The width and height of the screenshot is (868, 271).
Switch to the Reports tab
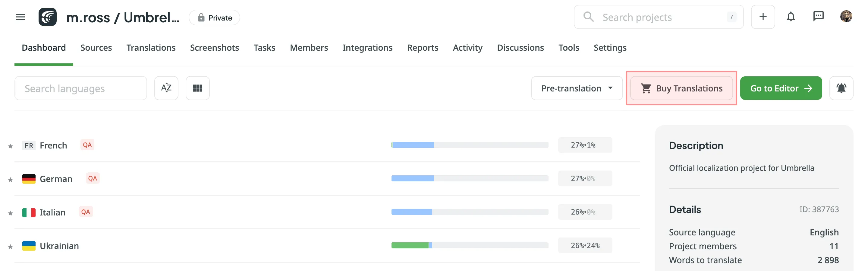click(x=423, y=48)
